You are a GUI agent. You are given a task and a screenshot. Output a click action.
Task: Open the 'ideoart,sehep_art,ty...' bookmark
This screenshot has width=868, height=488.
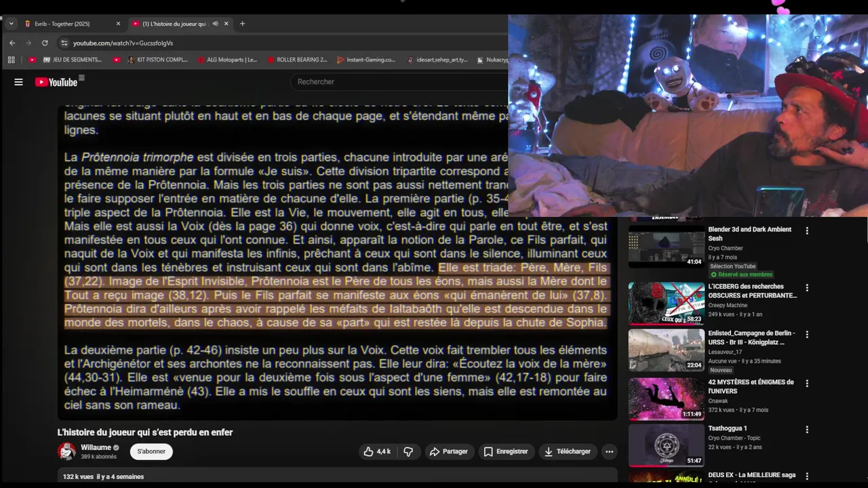tap(438, 60)
